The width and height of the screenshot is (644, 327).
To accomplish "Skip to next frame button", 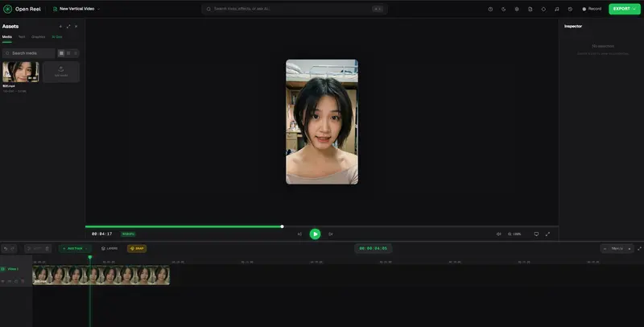I will 331,234.
